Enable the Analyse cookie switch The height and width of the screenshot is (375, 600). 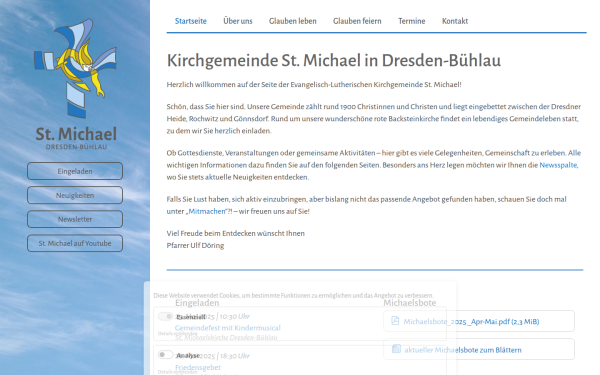tap(165, 355)
